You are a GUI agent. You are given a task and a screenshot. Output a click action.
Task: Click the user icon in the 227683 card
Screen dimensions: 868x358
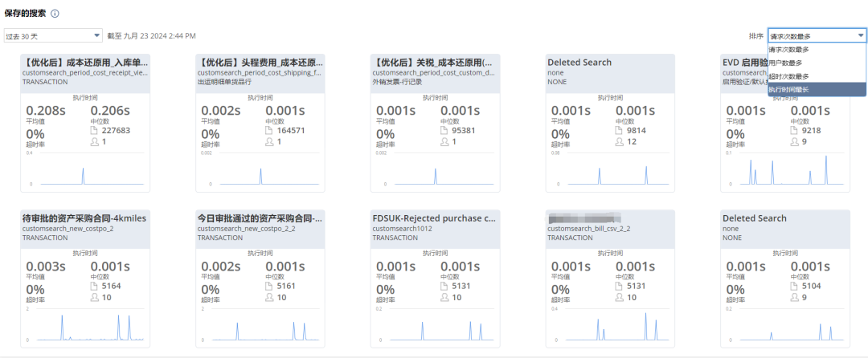pyautogui.click(x=94, y=142)
